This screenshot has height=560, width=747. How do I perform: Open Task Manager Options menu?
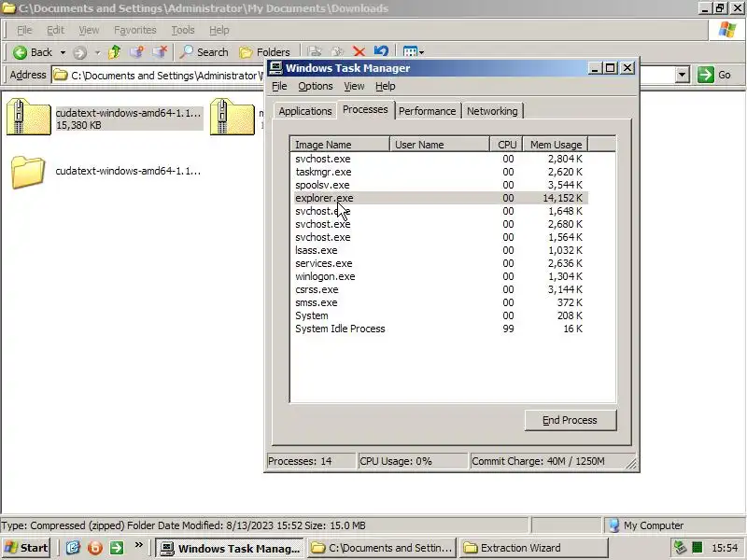point(316,86)
